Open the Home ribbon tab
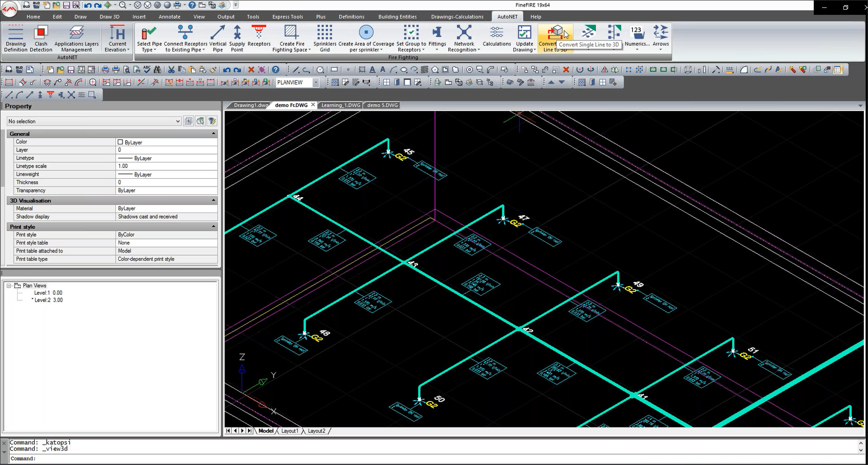 [x=33, y=17]
